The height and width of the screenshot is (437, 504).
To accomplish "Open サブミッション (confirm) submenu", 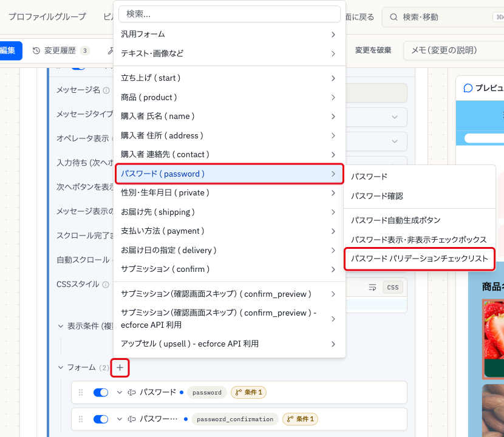I will pos(229,269).
